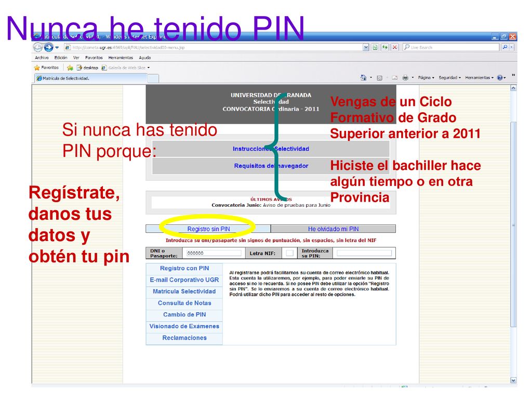Open the Página dropdown menu
Image resolution: width=532 pixels, height=399 pixels.
[426, 78]
